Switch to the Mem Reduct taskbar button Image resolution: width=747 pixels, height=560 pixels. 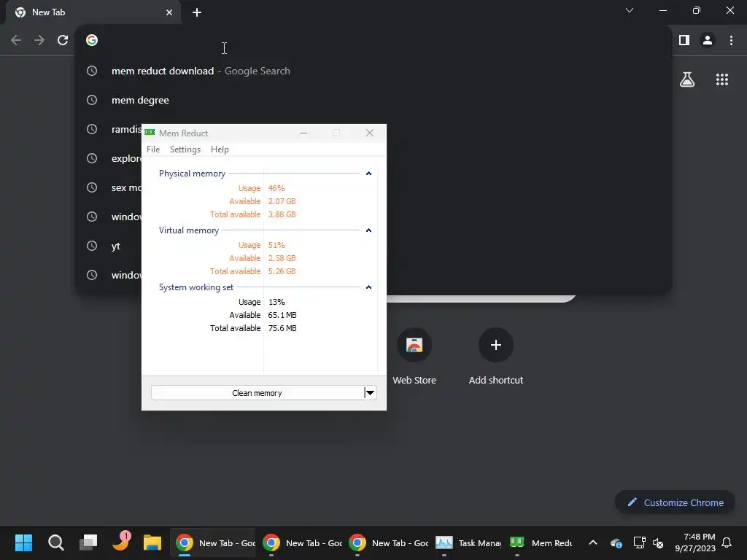541,542
